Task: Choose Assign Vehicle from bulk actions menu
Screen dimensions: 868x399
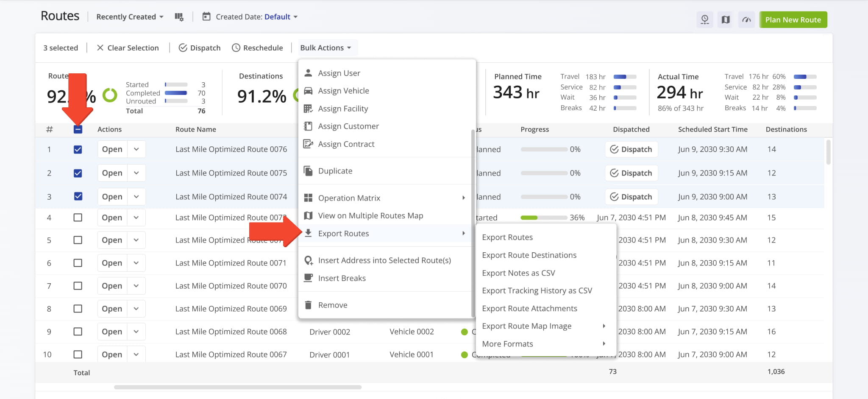Action: tap(343, 90)
